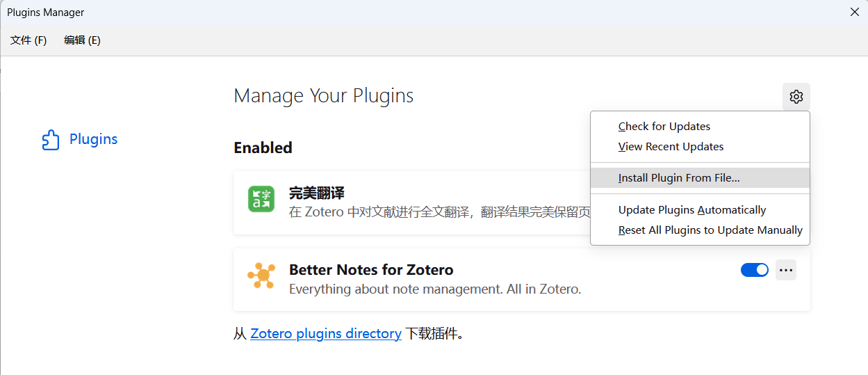Screen dimensions: 868x375
Task: Close the Plugins Manager window
Action: pyautogui.click(x=854, y=12)
